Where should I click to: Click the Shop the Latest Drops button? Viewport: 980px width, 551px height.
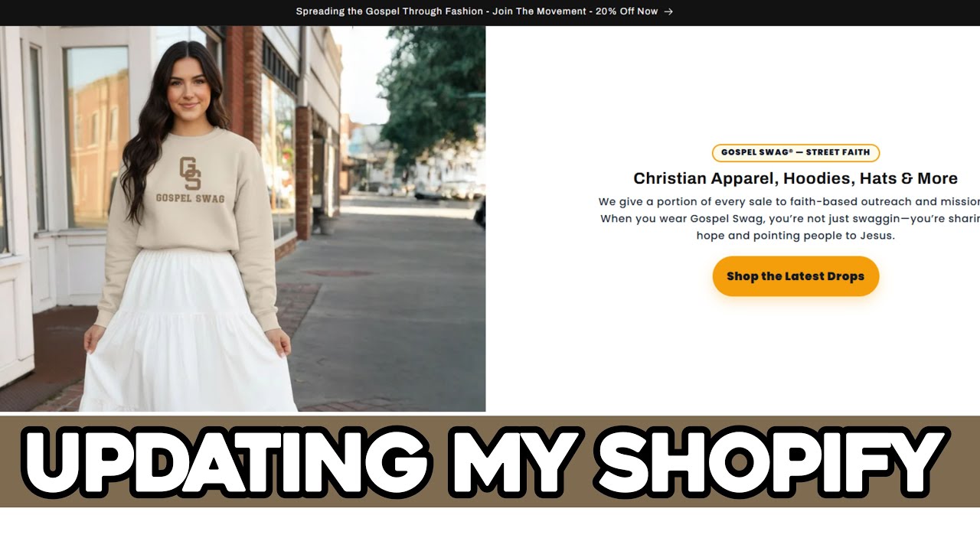[795, 276]
